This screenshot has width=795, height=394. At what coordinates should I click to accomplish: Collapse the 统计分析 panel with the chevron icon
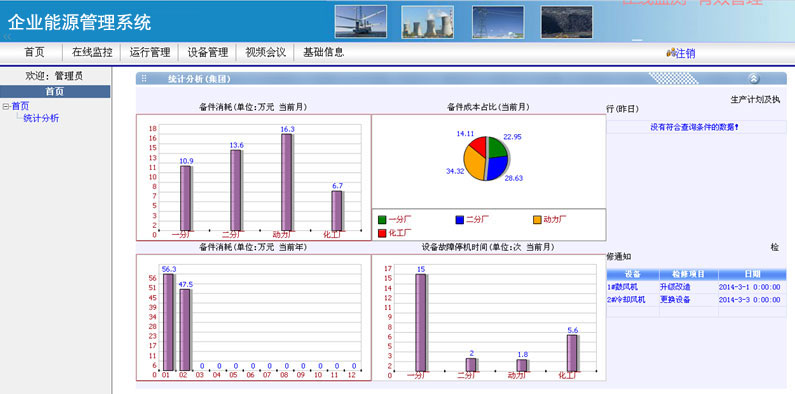point(754,78)
